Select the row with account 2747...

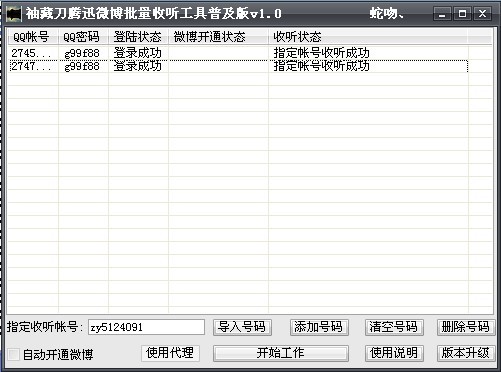238,66
